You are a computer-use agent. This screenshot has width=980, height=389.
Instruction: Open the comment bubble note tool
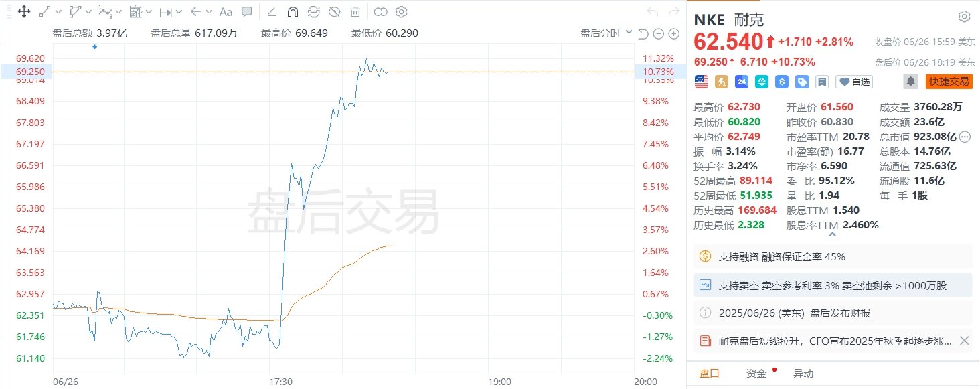(x=246, y=11)
